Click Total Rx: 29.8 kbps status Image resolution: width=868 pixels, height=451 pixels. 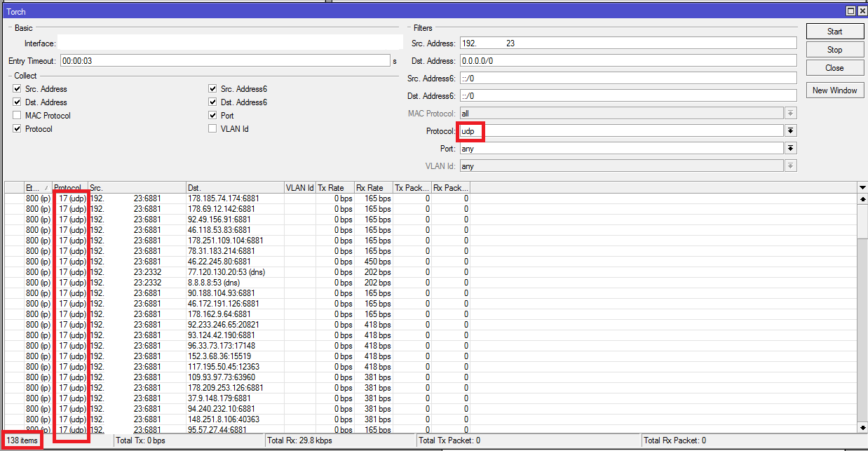tap(299, 440)
